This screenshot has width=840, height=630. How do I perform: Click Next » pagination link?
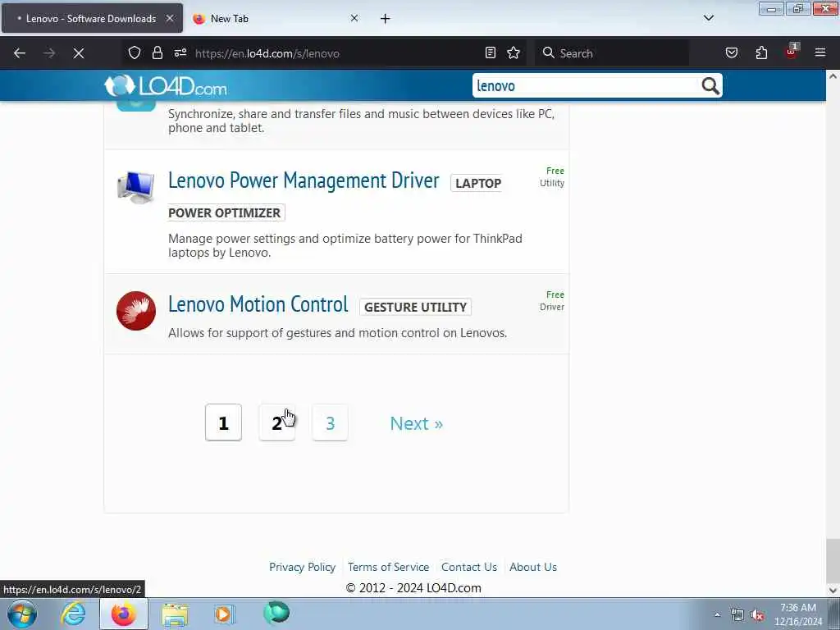click(416, 424)
